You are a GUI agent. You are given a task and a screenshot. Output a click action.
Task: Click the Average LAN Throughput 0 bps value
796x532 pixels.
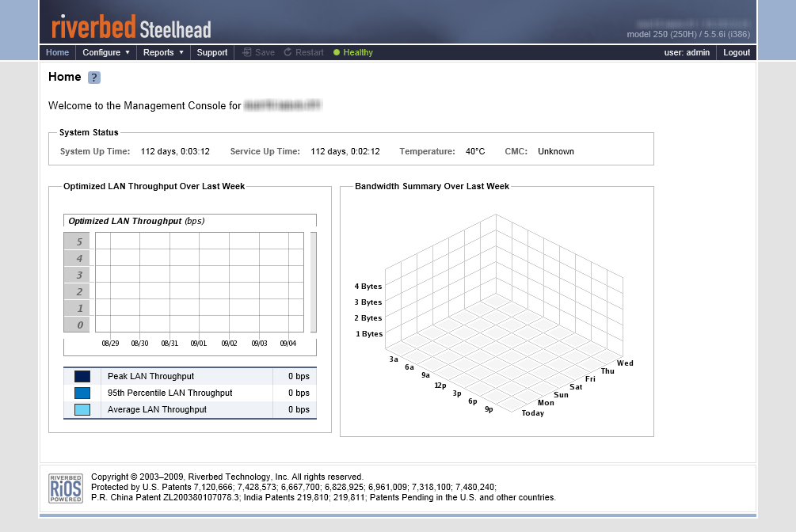pos(299,409)
